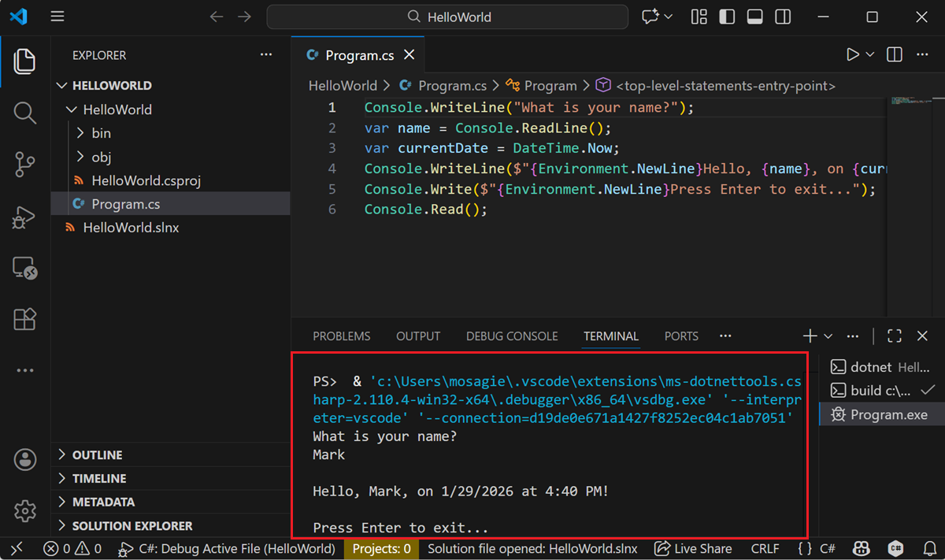Click the Projects: 0 status bar button
This screenshot has height=560, width=945.
pyautogui.click(x=381, y=549)
